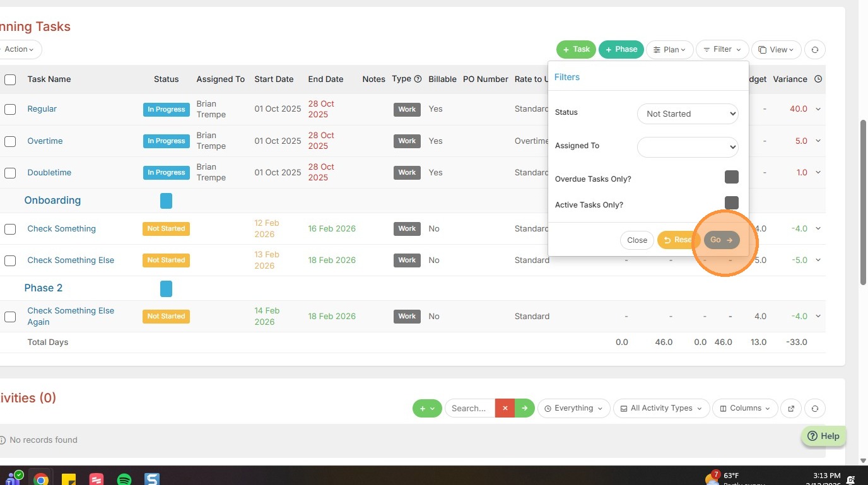Viewport: 868px width, 485px height.
Task: Open the red app icon on the taskbar
Action: click(96, 479)
